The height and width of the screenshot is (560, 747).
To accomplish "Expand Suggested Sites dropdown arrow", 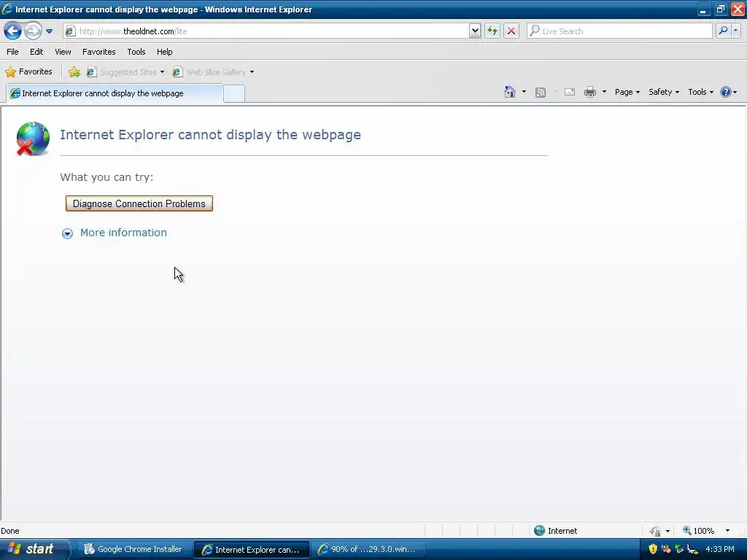I will coord(162,72).
